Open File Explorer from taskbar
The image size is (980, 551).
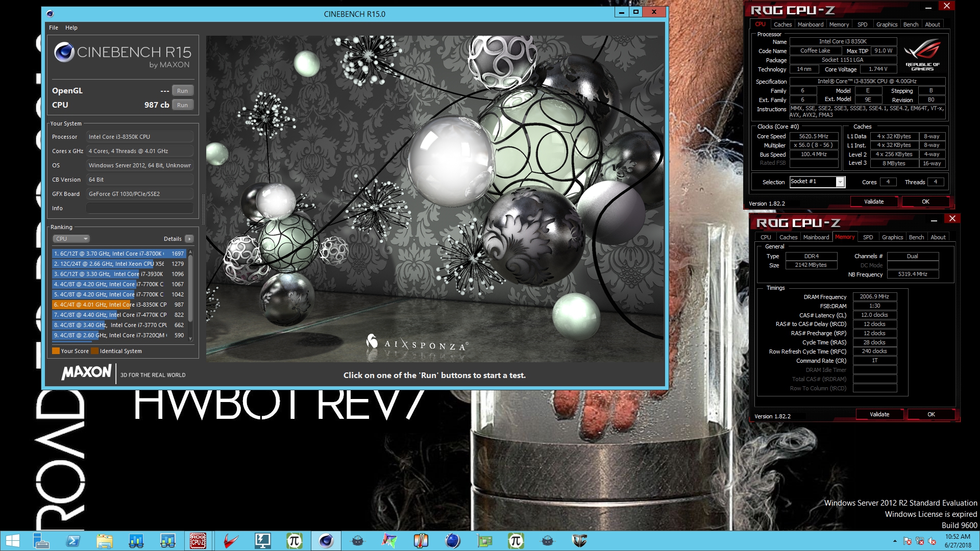105,541
